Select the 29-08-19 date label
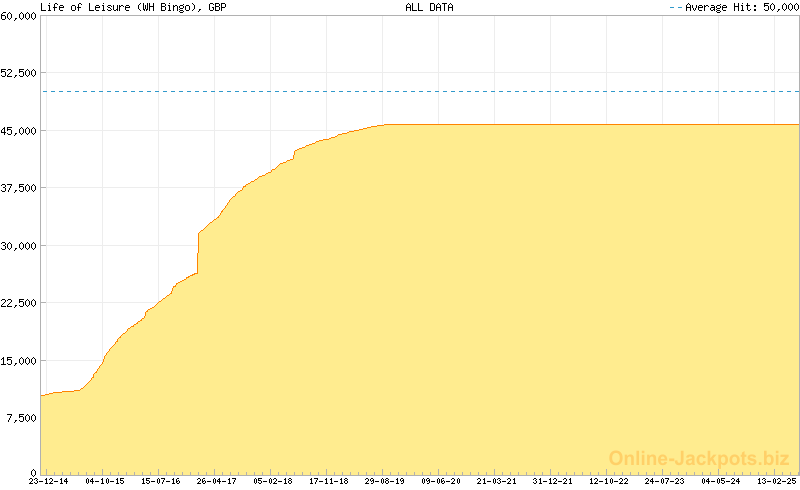 coord(384,481)
